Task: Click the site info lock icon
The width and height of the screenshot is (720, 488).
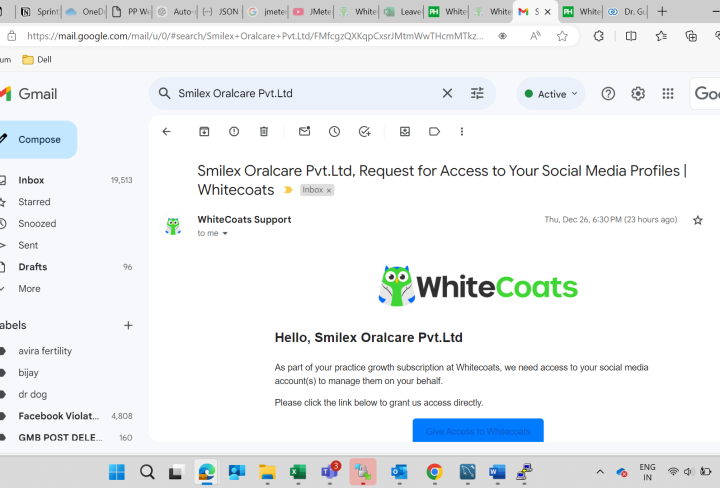Action: click(11, 36)
